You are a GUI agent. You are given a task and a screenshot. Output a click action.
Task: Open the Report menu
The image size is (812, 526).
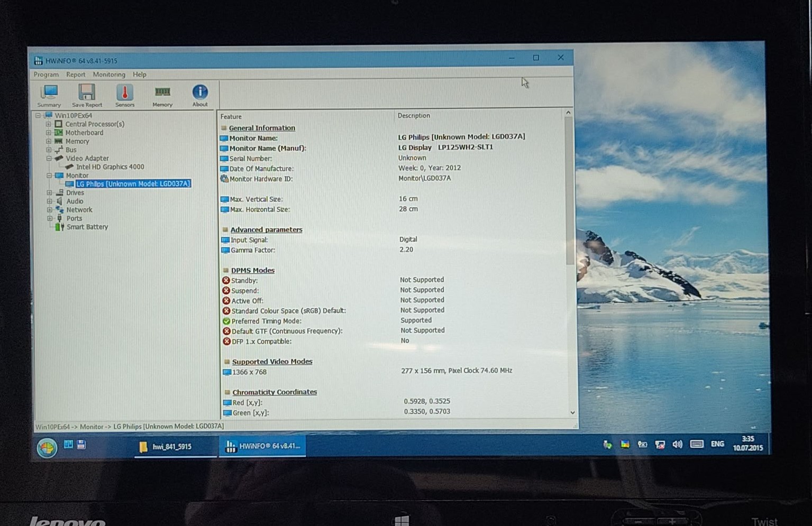76,75
